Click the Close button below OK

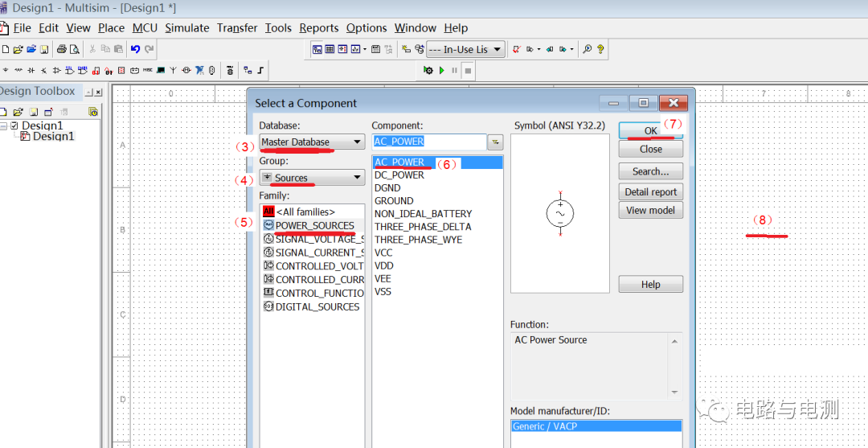(650, 149)
